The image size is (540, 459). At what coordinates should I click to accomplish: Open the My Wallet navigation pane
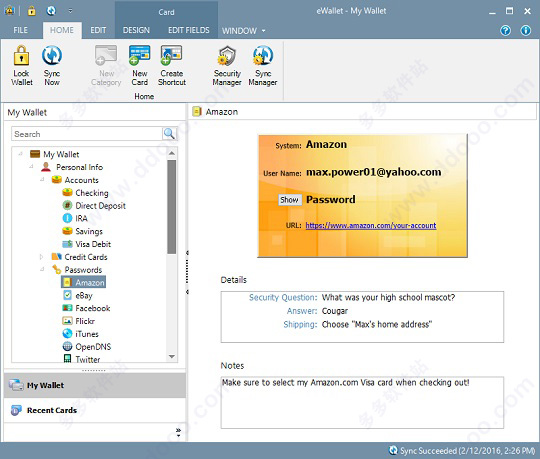[x=95, y=385]
